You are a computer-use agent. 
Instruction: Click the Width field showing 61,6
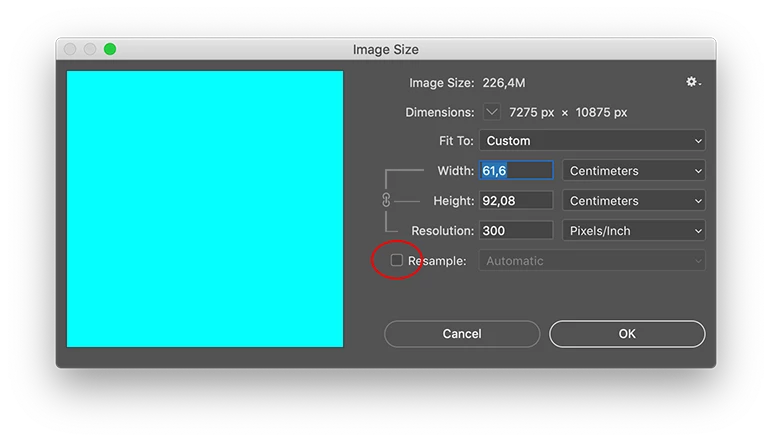[x=516, y=170]
